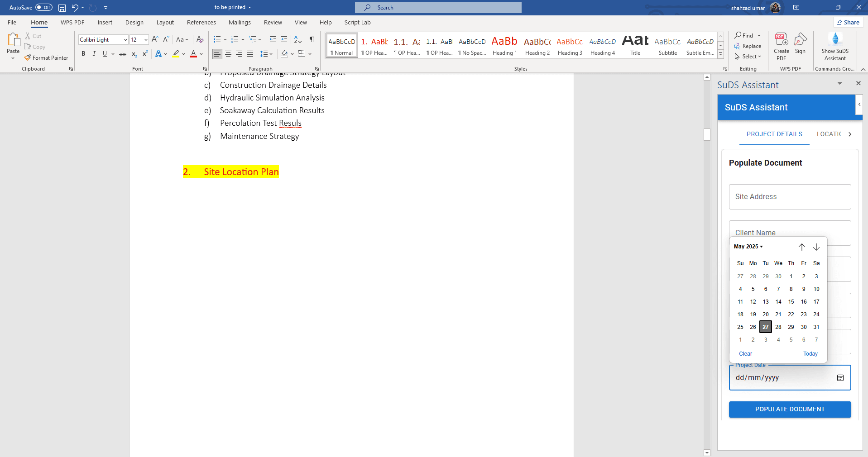Click the Share button
The width and height of the screenshot is (868, 457).
[848, 22]
